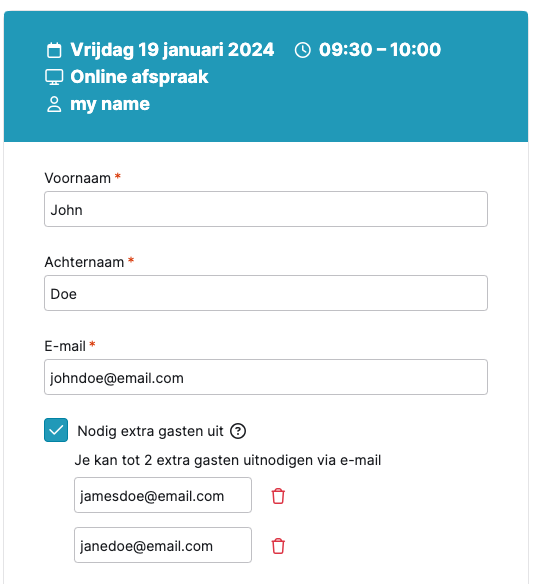Open help tooltip next to Nodig extra gasten uit
This screenshot has width=533, height=584.
238,431
